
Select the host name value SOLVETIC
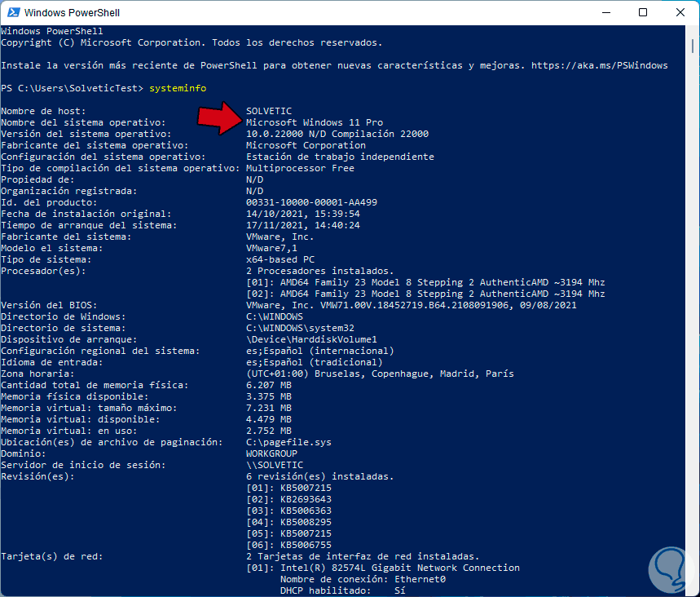coord(269,111)
